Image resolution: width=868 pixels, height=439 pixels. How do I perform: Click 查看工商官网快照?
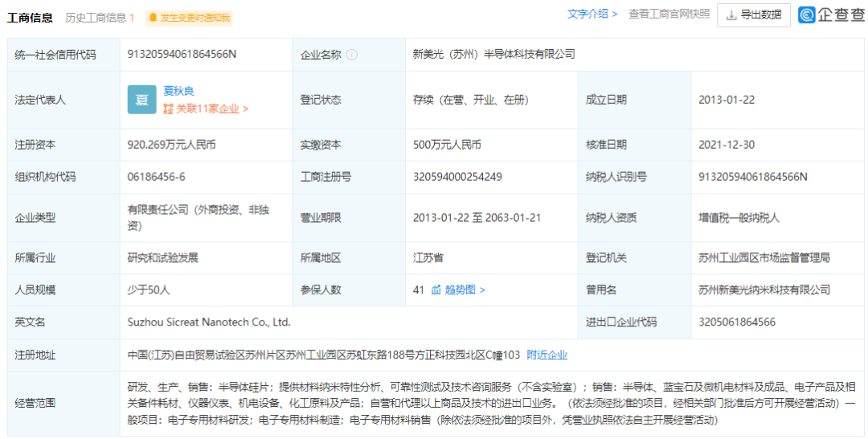(x=669, y=14)
